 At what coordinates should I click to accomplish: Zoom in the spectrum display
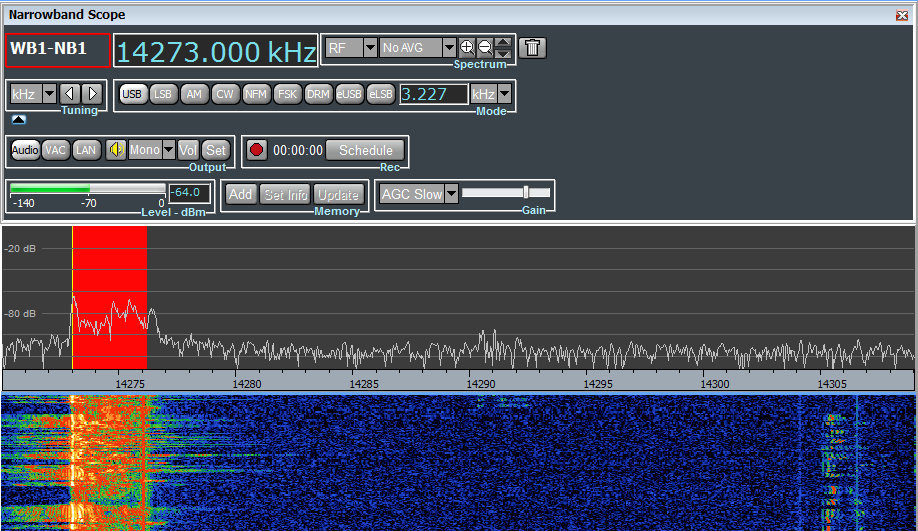click(467, 47)
